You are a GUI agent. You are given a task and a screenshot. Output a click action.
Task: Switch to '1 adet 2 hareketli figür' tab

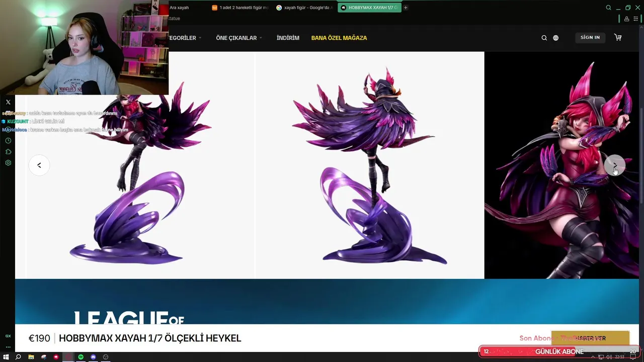(x=240, y=8)
